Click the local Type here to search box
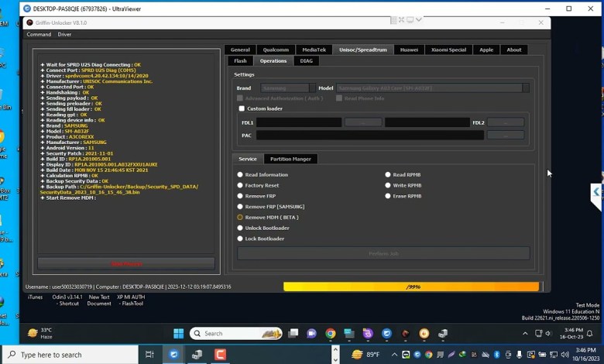 [70, 355]
